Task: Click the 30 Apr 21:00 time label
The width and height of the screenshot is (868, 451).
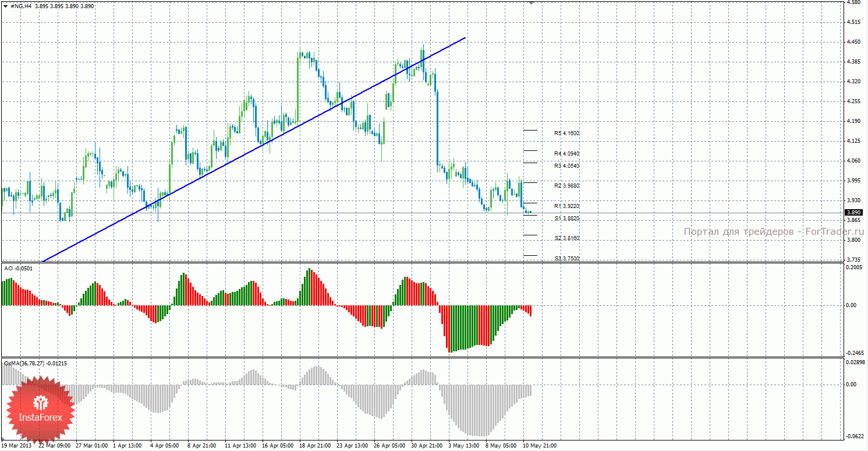Action: coord(427,446)
